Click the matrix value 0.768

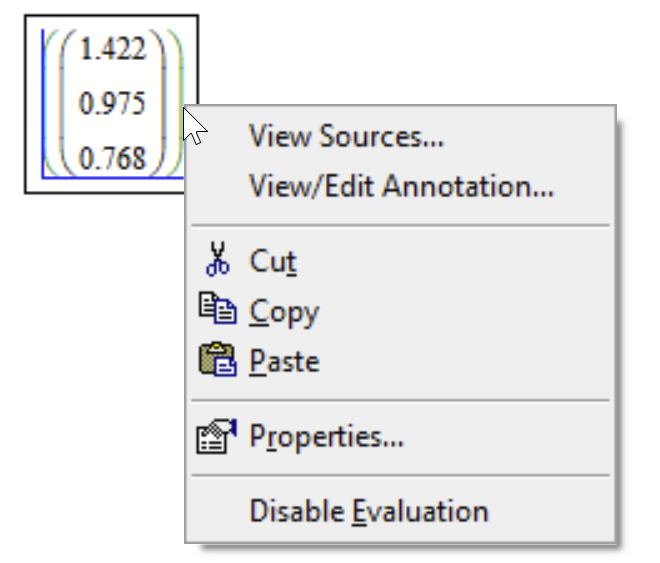pyautogui.click(x=112, y=157)
